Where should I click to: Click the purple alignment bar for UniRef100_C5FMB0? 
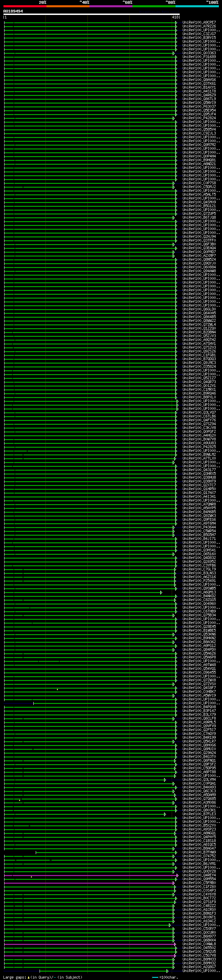click(x=89, y=883)
